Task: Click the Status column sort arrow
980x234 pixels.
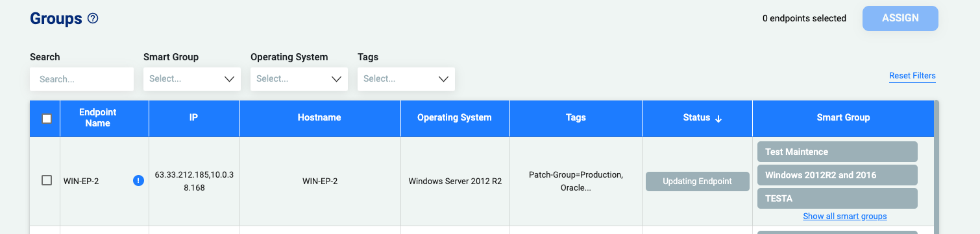Action: (718, 119)
